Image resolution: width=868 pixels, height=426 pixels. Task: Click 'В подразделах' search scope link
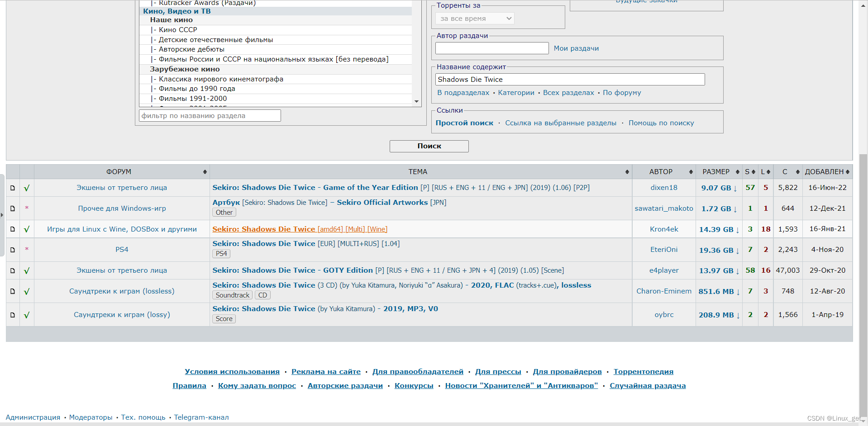[463, 93]
